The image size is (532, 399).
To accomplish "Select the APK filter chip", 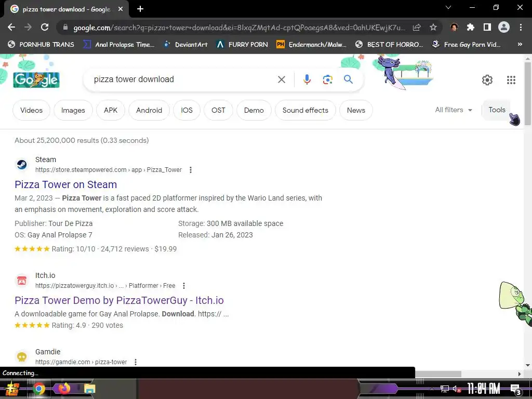I will tap(111, 110).
